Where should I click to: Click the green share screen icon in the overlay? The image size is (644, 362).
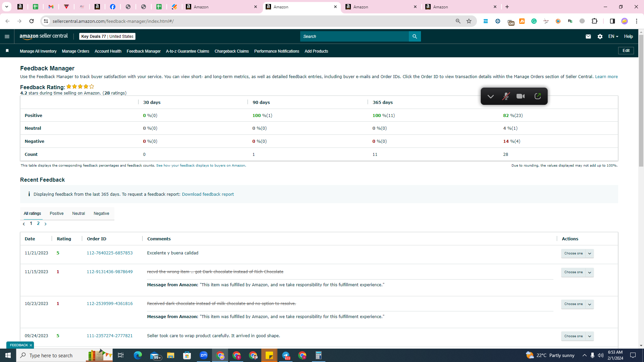click(x=538, y=97)
